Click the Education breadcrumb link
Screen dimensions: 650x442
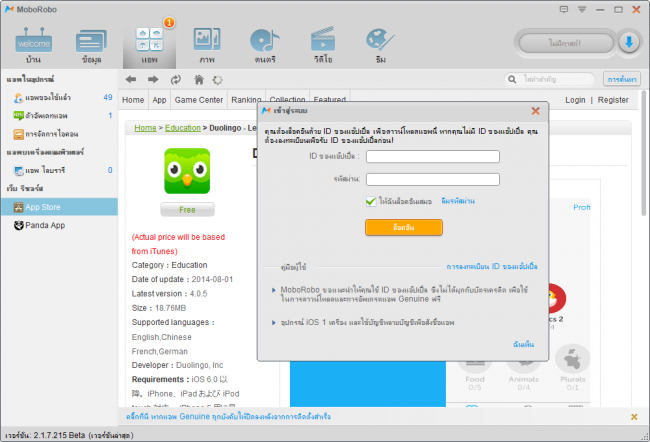[x=183, y=128]
